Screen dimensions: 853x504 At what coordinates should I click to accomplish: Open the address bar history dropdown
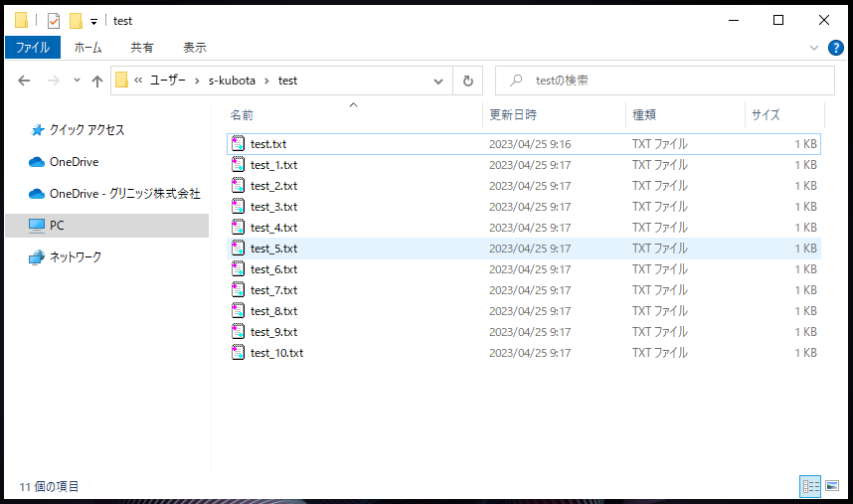(x=437, y=81)
